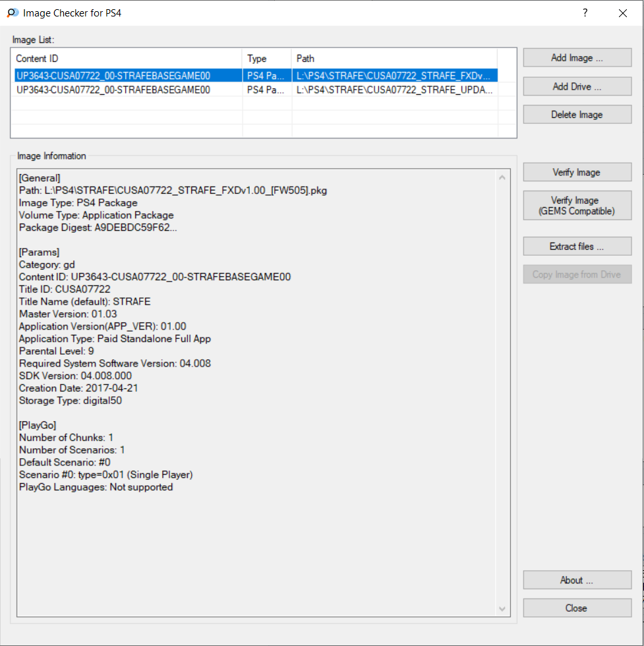Click the Parental Level: 9 line
The image size is (644, 646).
tap(57, 351)
